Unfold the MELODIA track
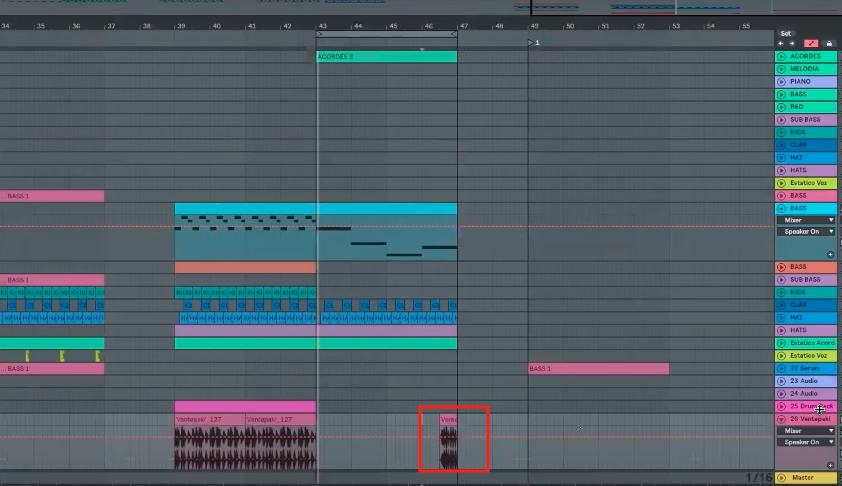This screenshot has height=486, width=842. pyautogui.click(x=781, y=69)
